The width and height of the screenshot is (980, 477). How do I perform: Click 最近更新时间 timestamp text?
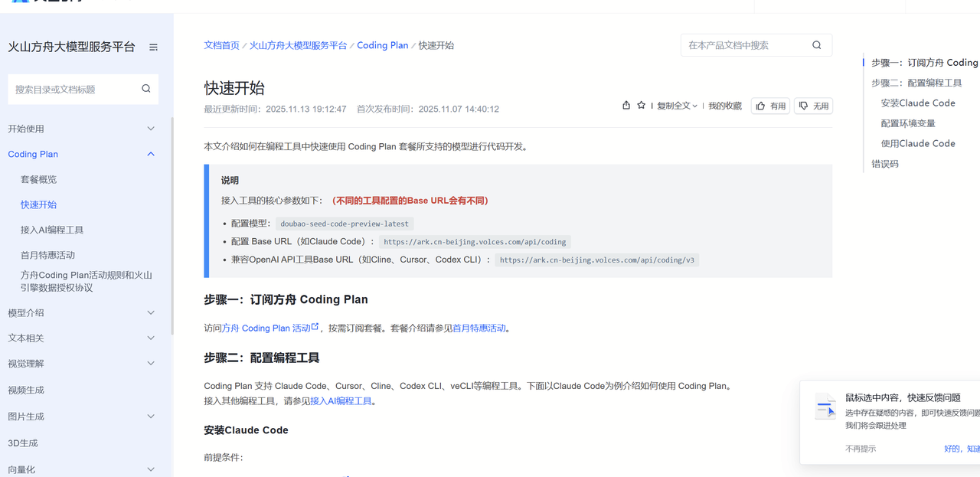[275, 109]
